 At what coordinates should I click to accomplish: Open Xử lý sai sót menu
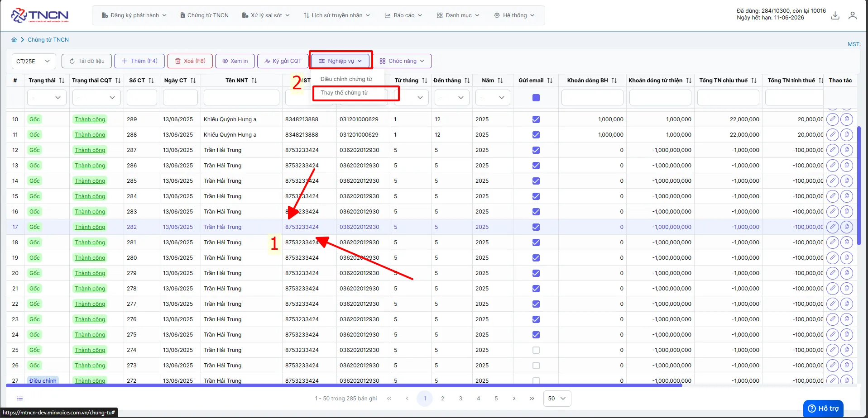click(266, 15)
